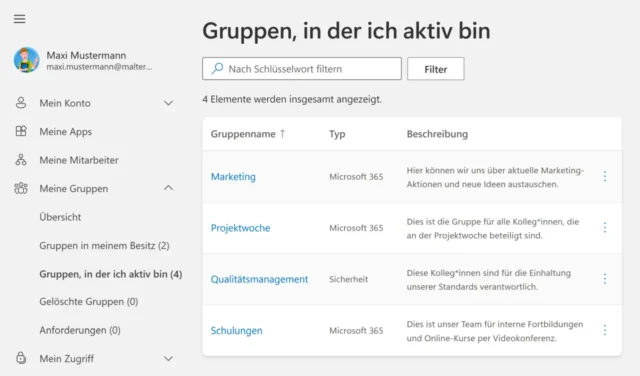Open more options for Marketing group
This screenshot has width=640, height=376.
coord(604,177)
